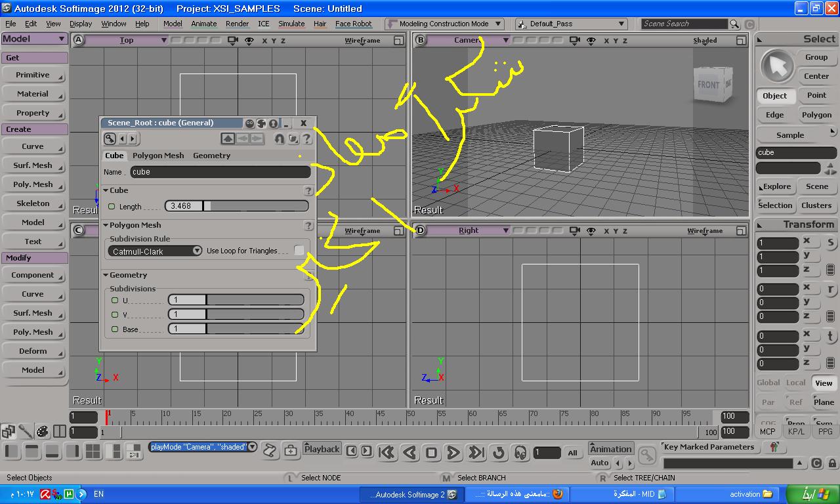Open the paint palette icon at bottom left
840x504 pixels.
click(42, 431)
